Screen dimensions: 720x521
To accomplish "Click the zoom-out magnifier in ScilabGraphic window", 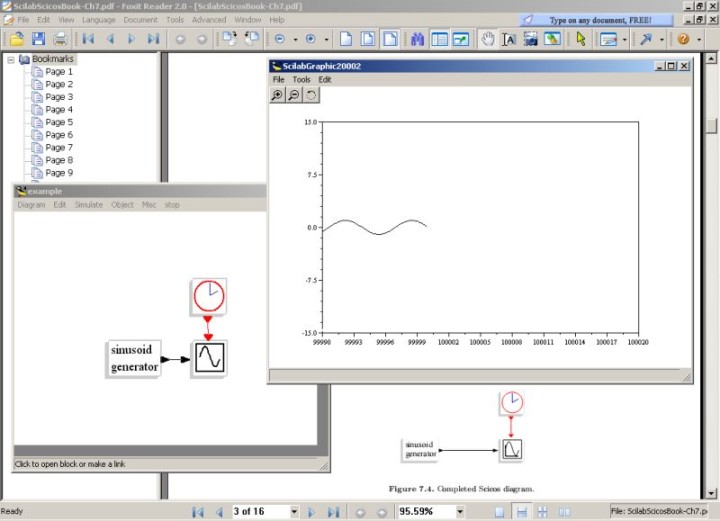I will [x=294, y=94].
